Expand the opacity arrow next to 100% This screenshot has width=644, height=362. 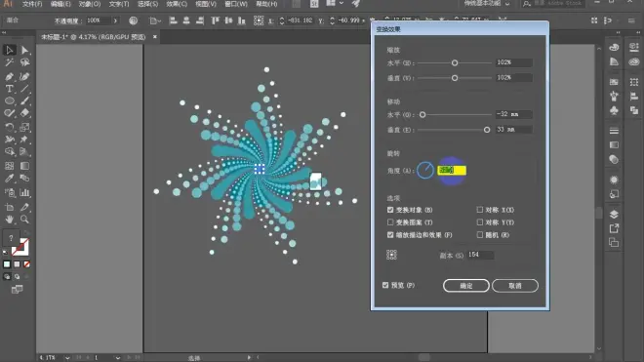tap(115, 20)
